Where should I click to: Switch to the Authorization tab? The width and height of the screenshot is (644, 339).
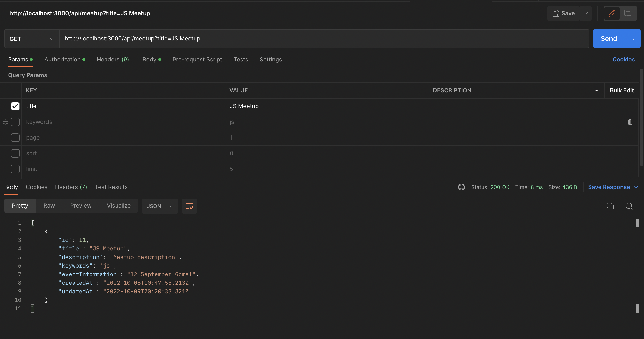point(62,60)
